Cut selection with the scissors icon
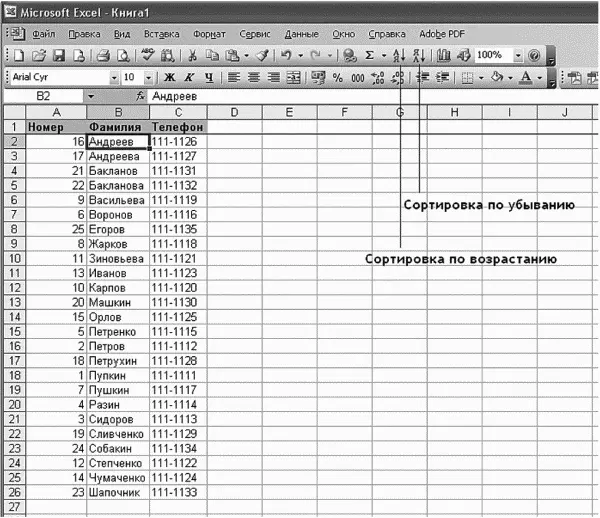600x518 pixels. click(x=192, y=56)
